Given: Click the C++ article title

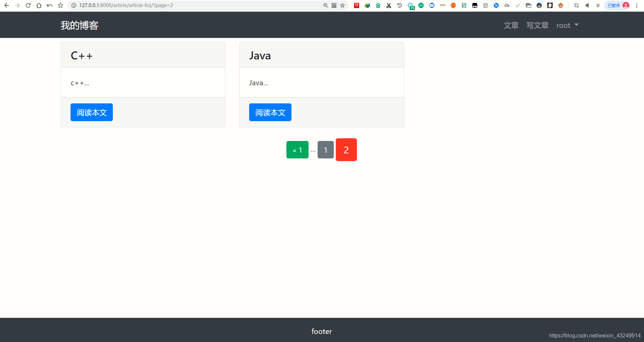Looking at the screenshot, I should tap(82, 56).
